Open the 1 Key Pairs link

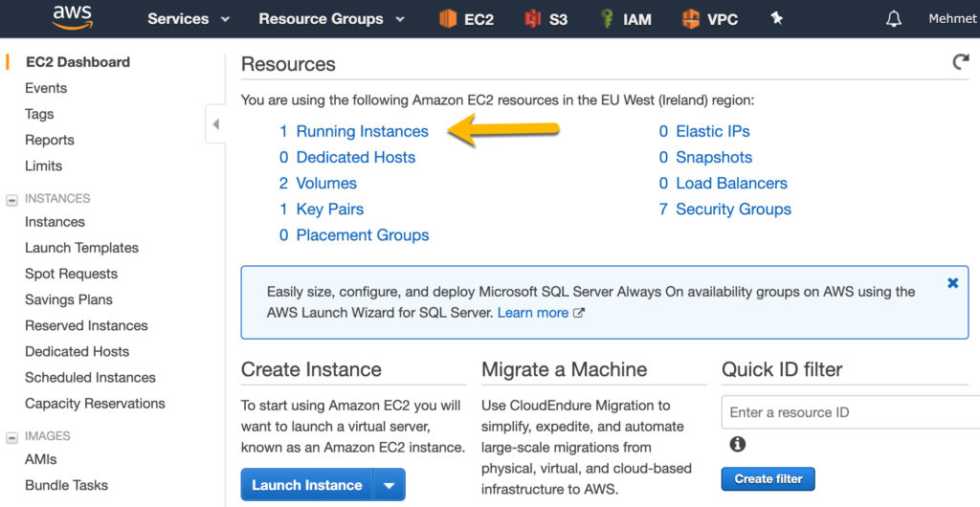click(x=322, y=209)
